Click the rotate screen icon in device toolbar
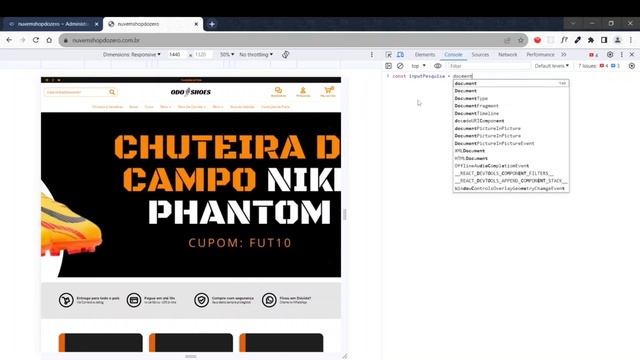The width and height of the screenshot is (640, 360). point(285,54)
